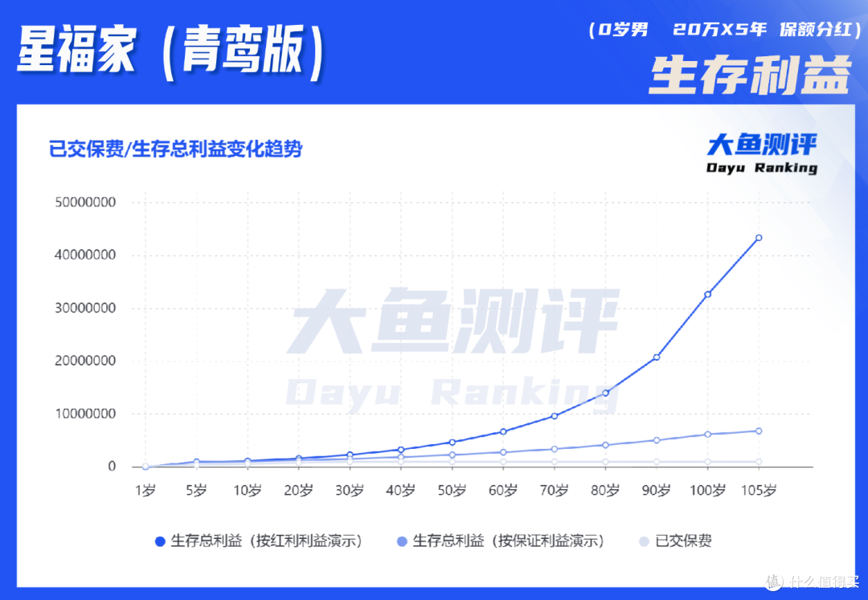Select the 100岁 point on guaranteed-benefit line

click(x=707, y=434)
